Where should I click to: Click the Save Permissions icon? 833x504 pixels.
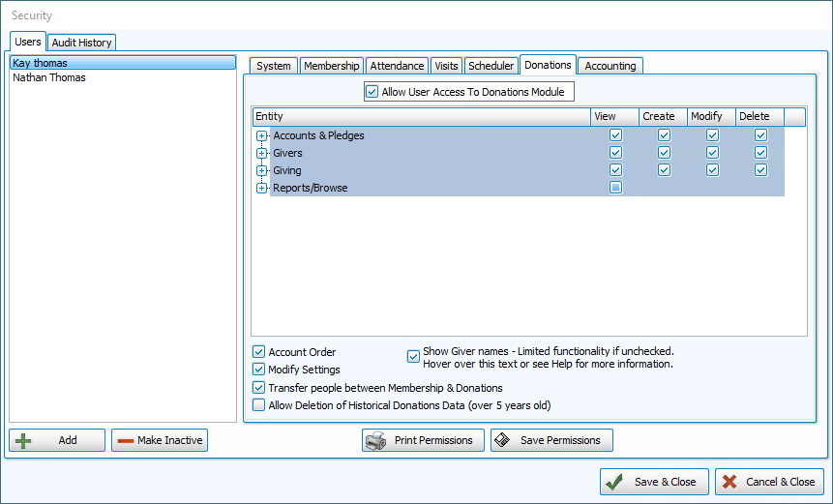pyautogui.click(x=502, y=440)
